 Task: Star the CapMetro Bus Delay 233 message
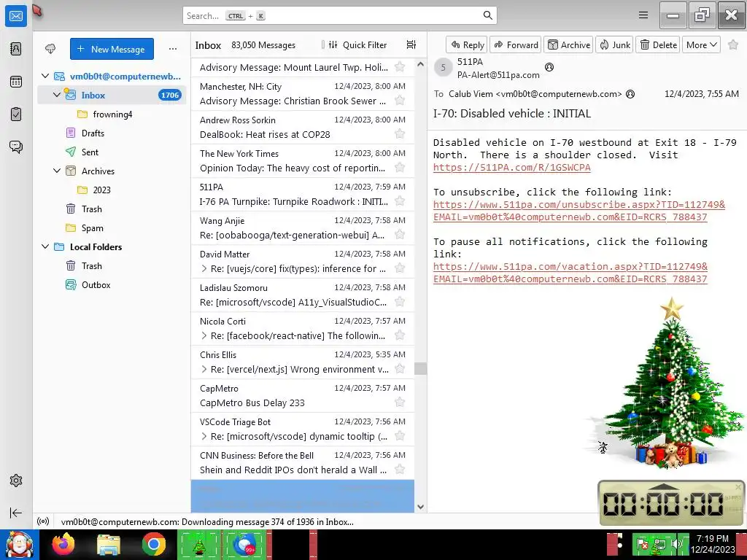(400, 402)
